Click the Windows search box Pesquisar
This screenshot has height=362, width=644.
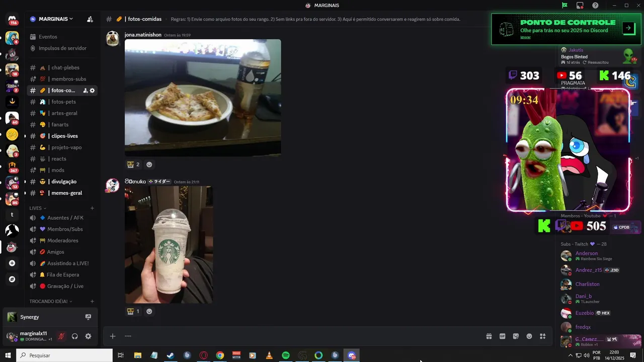(x=64, y=355)
